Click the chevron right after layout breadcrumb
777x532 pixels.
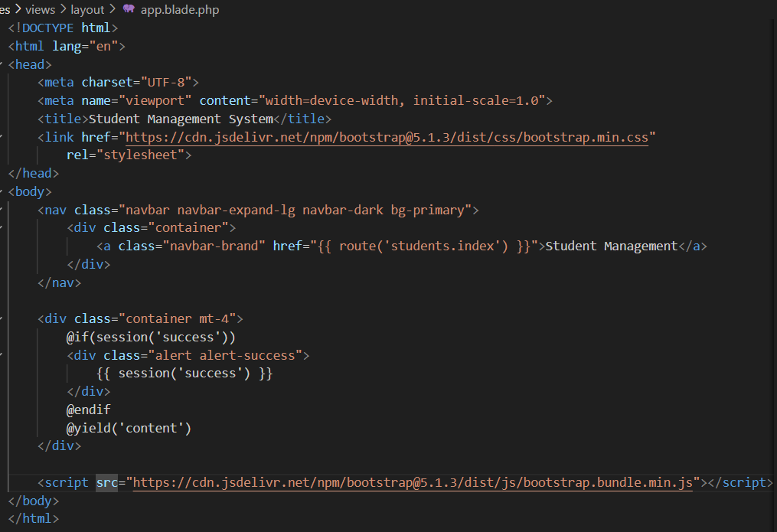(x=112, y=9)
